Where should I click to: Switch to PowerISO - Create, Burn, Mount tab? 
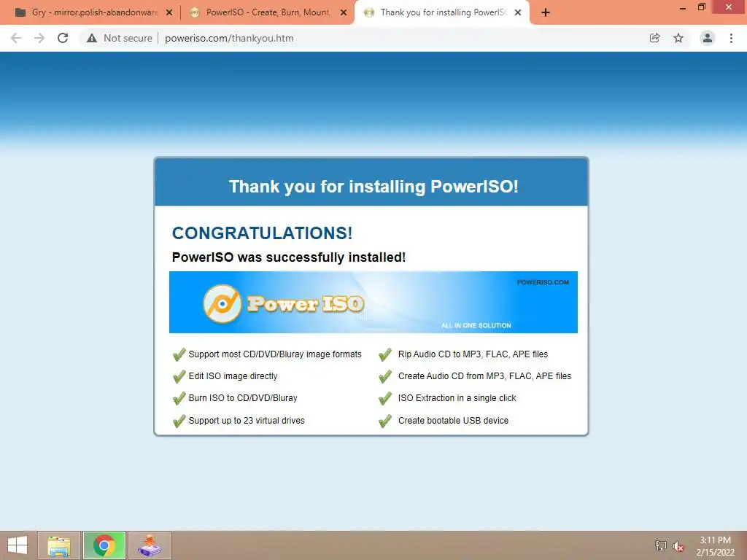267,12
